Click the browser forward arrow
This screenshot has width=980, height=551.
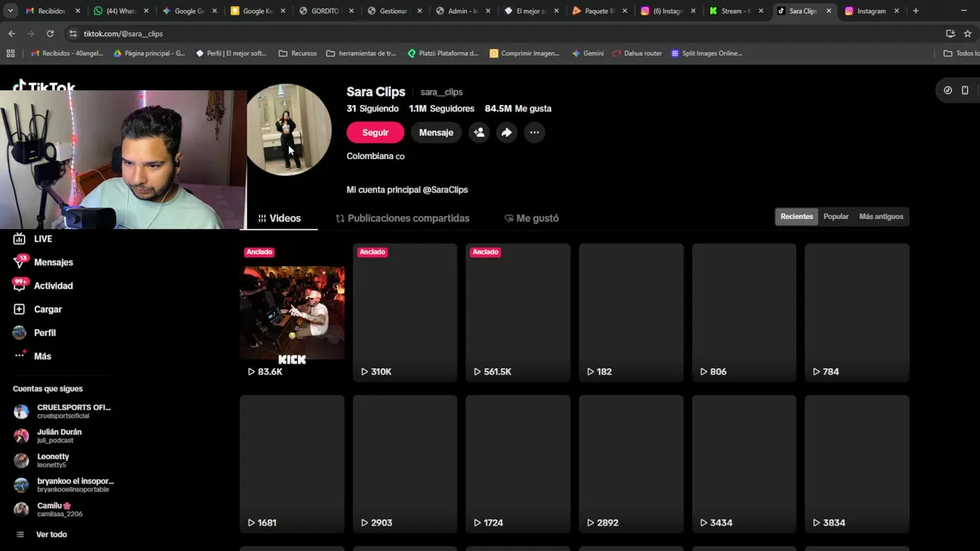pyautogui.click(x=31, y=34)
